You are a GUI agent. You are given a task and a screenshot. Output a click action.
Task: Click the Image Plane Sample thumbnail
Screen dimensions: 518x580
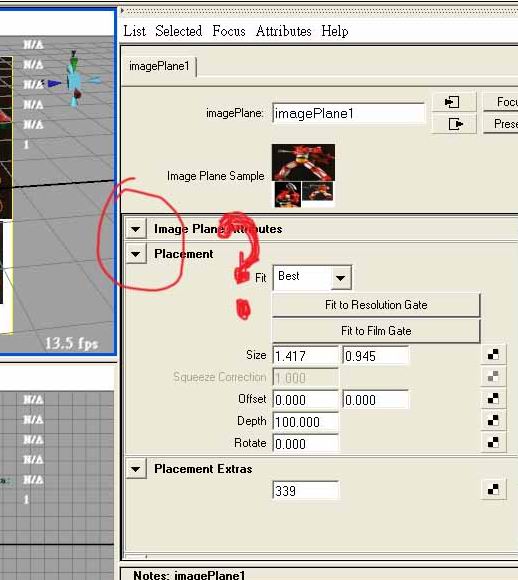pyautogui.click(x=303, y=175)
